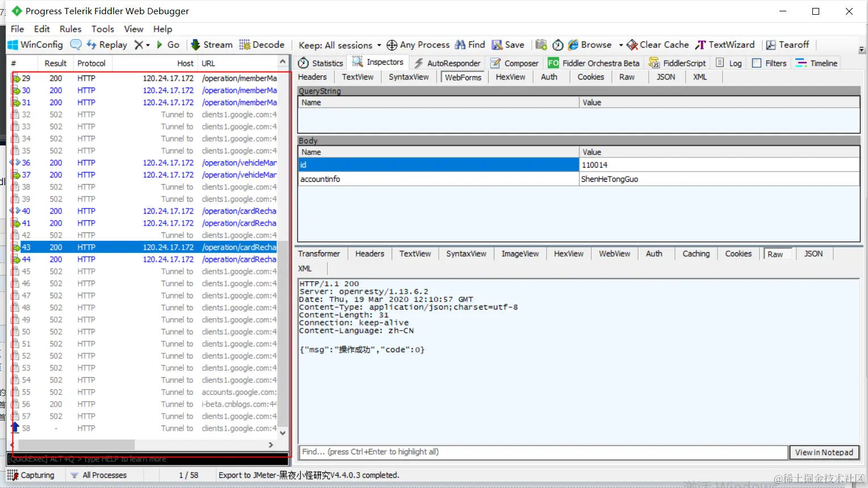Image resolution: width=868 pixels, height=488 pixels.
Task: Open the TextWizard tool
Action: point(726,45)
